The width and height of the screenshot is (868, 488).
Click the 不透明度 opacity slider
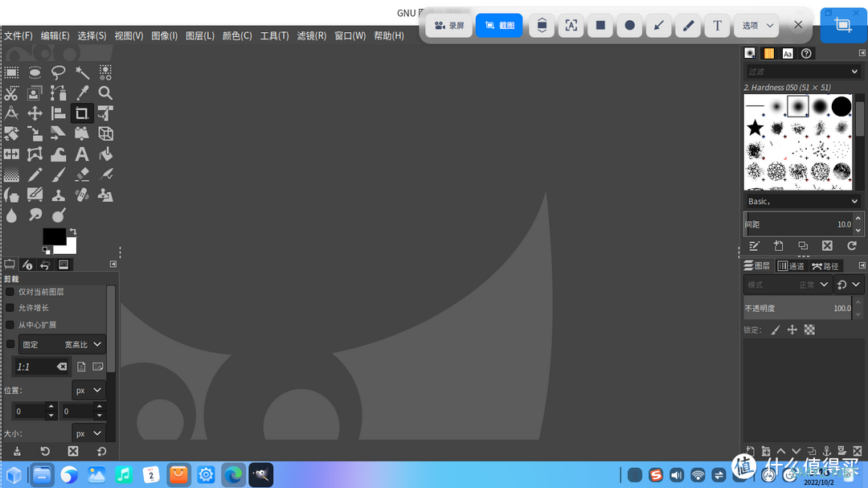click(x=798, y=308)
